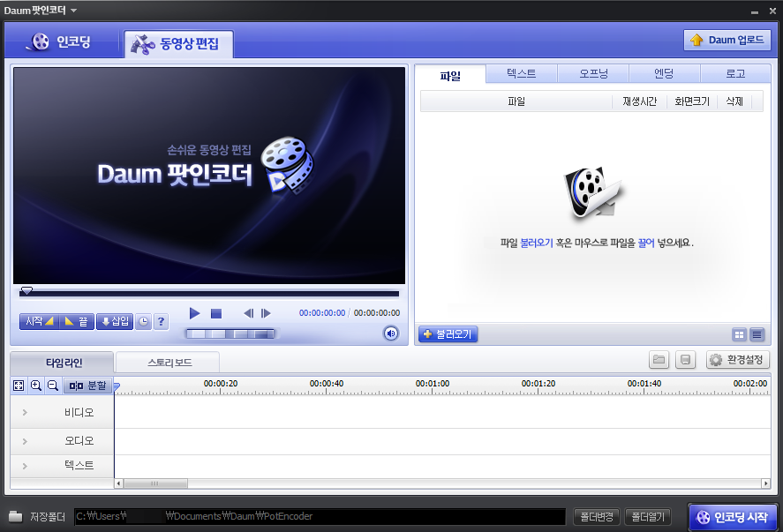Toggle the volume speaker icon
The height and width of the screenshot is (532, 783).
pyautogui.click(x=391, y=333)
